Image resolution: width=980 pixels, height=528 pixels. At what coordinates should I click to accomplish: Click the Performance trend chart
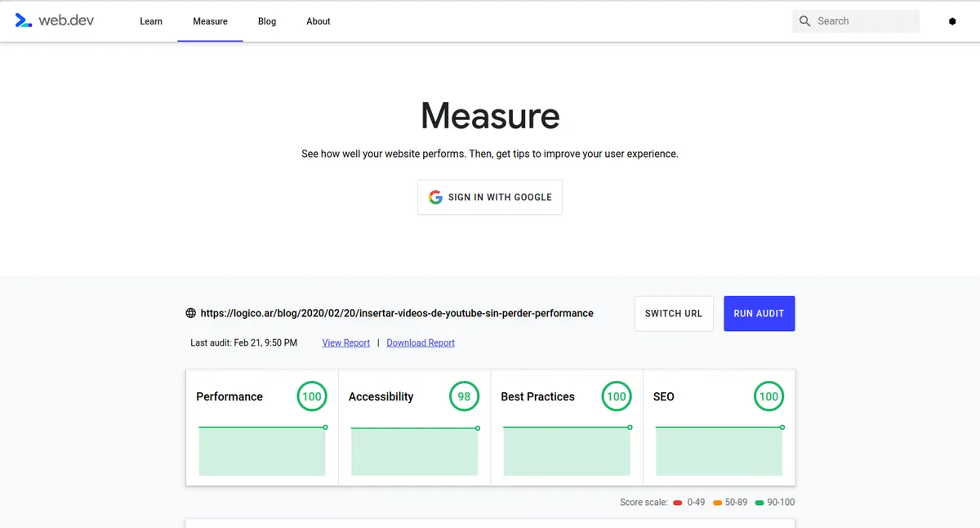[x=262, y=450]
